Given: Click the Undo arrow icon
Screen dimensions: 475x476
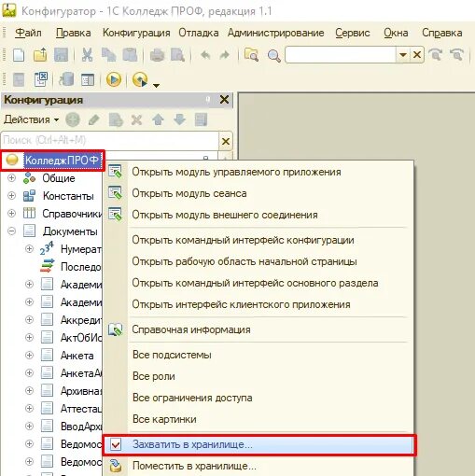Looking at the screenshot, I should 205,55.
